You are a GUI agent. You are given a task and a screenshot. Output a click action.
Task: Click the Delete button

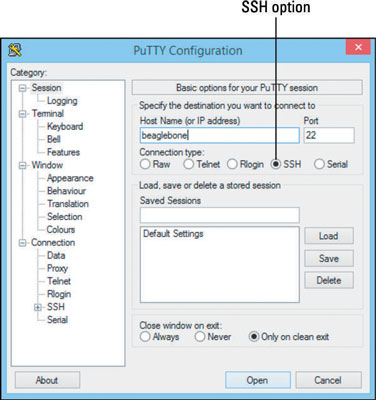(329, 280)
